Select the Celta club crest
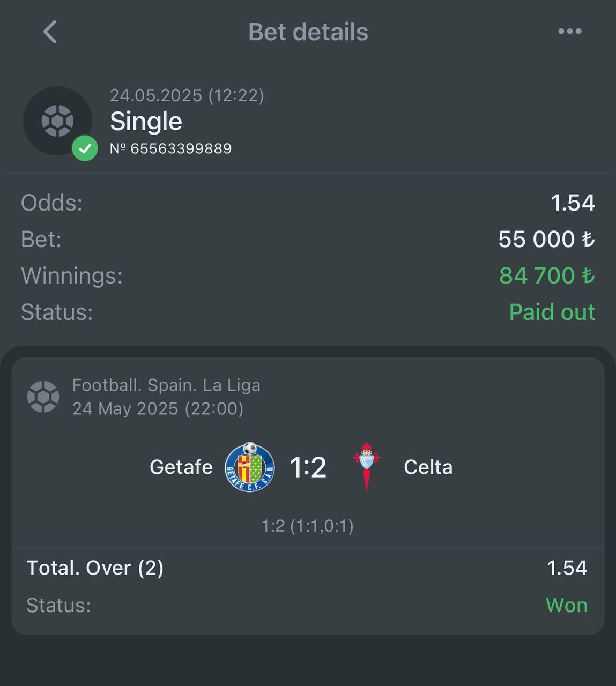 [367, 467]
